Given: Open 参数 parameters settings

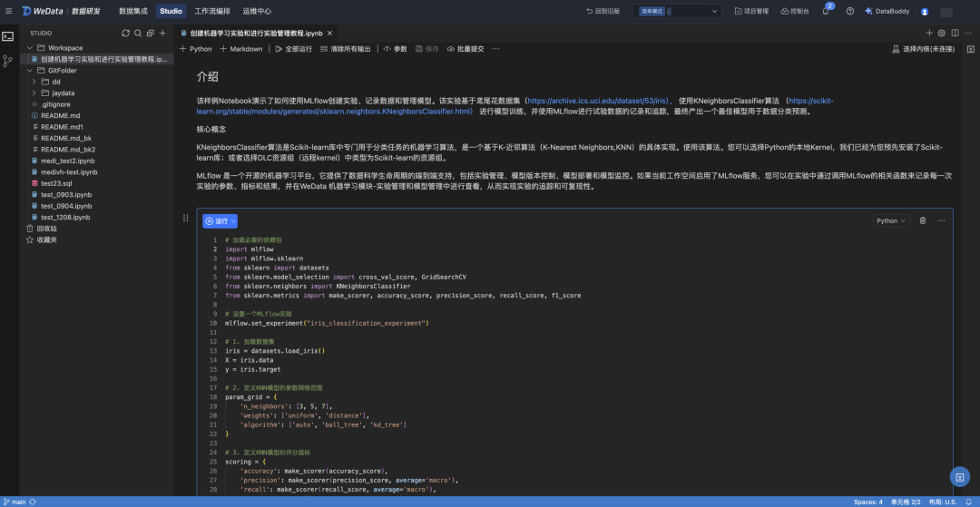Looking at the screenshot, I should point(395,49).
